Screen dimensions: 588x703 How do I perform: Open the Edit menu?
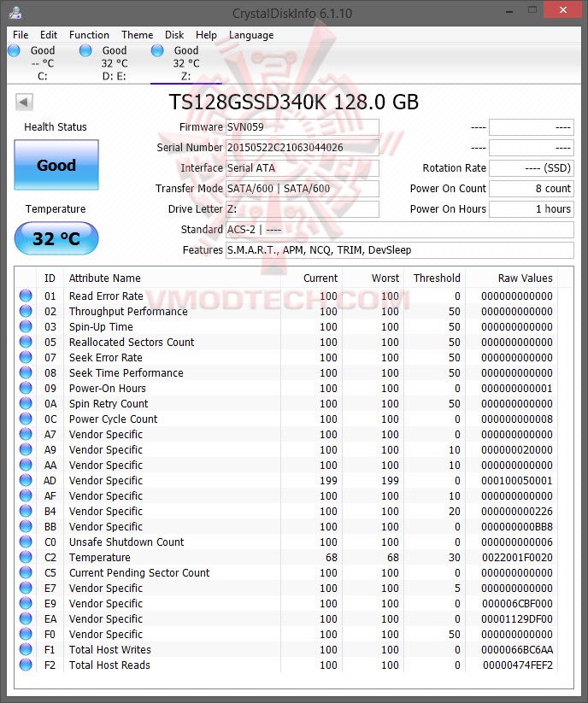(49, 35)
